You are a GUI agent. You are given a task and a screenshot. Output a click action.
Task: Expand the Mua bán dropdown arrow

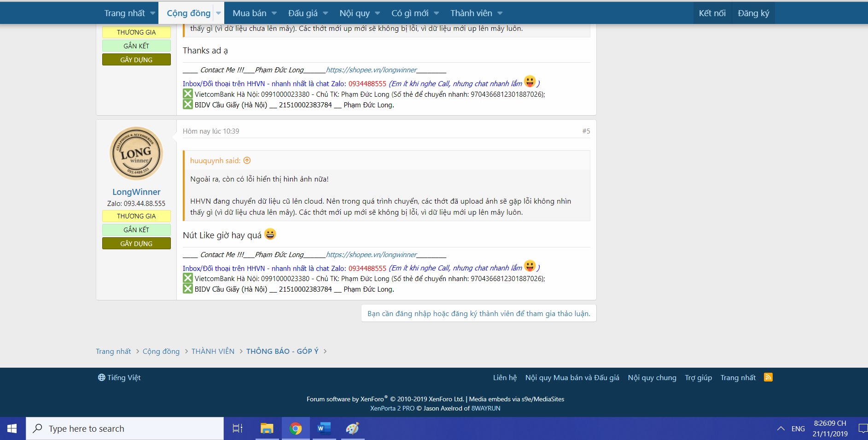pos(274,13)
